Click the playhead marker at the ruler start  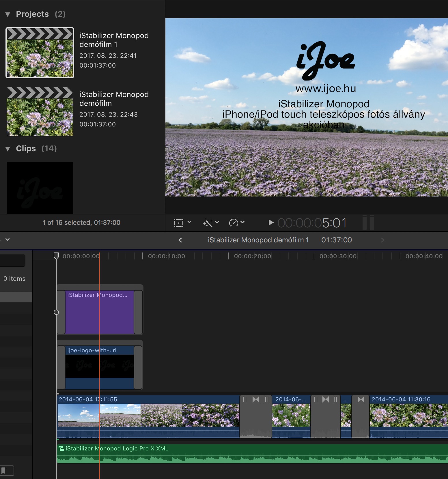[56, 256]
